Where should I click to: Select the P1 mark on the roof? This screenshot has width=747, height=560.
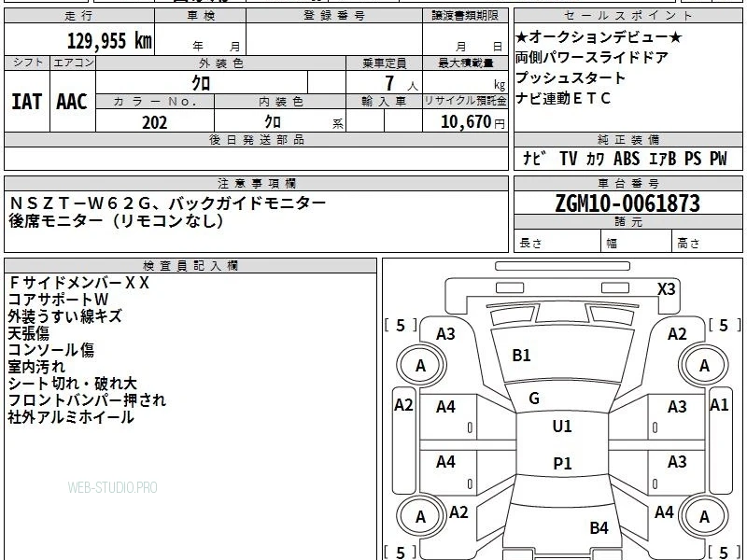(x=562, y=463)
